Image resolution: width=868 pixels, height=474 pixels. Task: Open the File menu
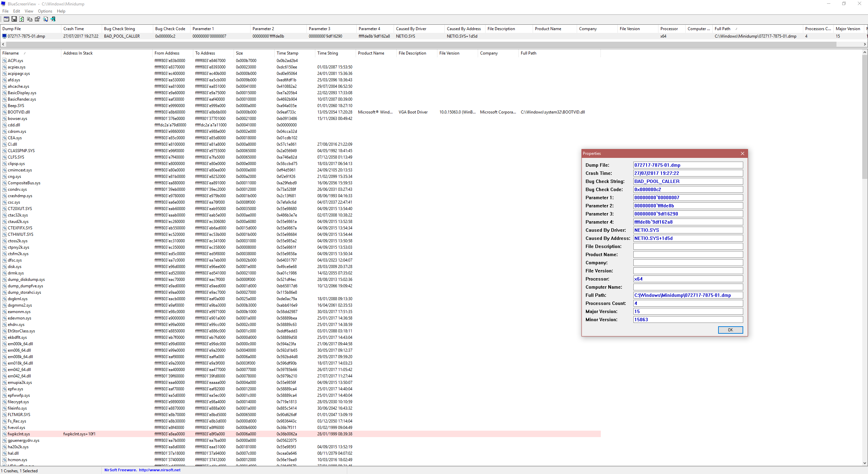(5, 11)
